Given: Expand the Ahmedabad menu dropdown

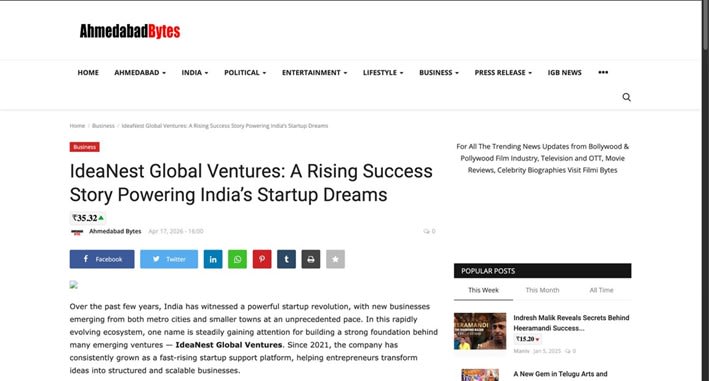Looking at the screenshot, I should (140, 72).
